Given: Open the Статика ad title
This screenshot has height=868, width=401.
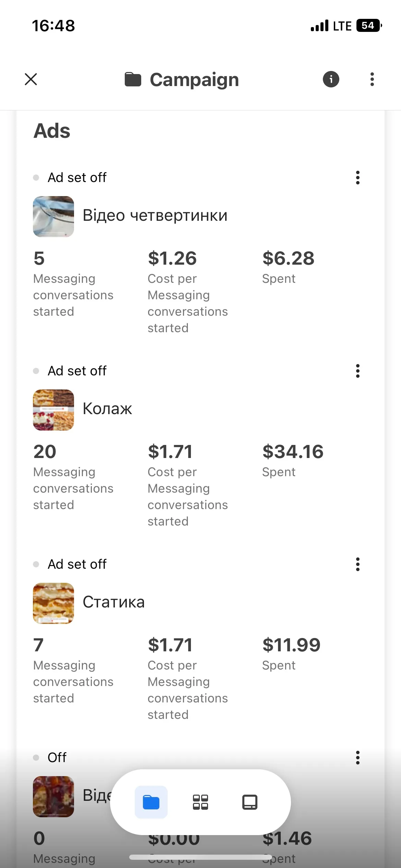Looking at the screenshot, I should tap(114, 602).
